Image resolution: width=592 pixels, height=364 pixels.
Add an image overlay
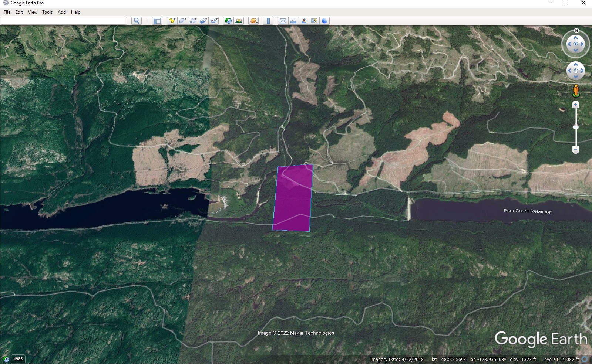(203, 21)
